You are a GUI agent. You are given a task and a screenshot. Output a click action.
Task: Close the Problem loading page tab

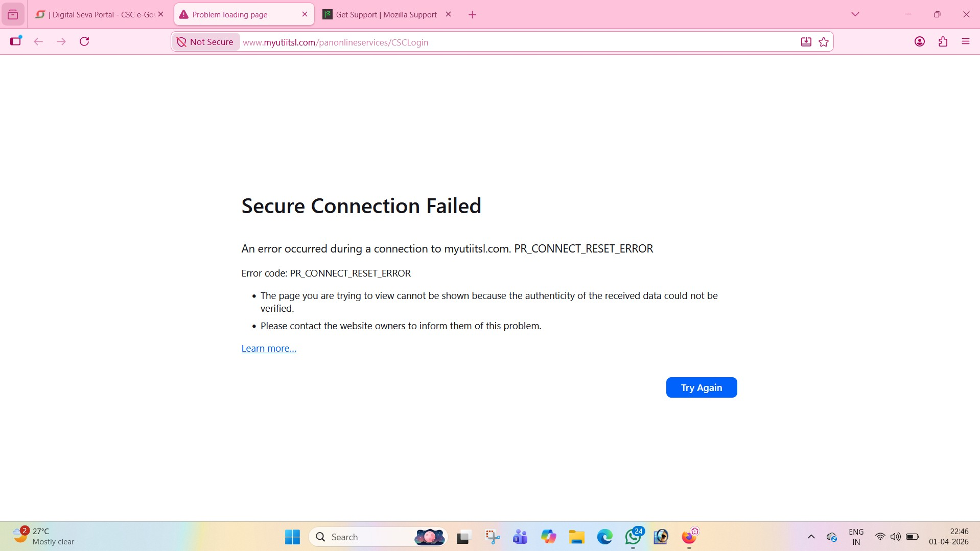point(305,14)
